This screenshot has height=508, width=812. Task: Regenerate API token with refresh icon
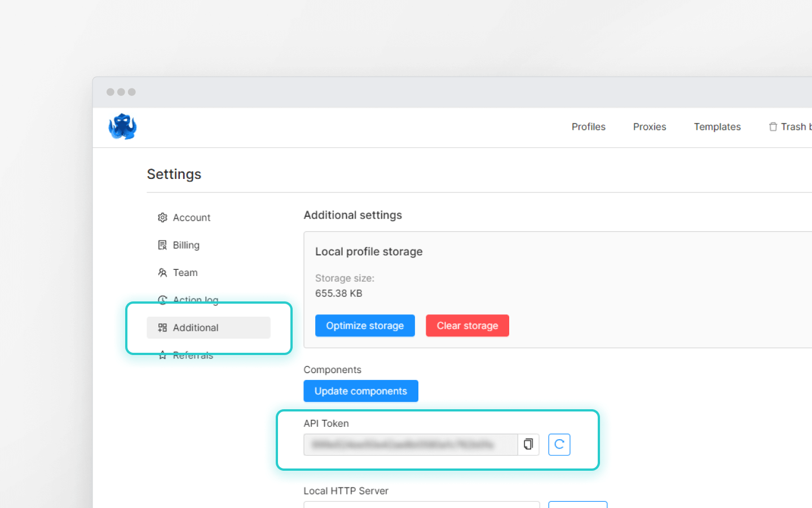[559, 445]
